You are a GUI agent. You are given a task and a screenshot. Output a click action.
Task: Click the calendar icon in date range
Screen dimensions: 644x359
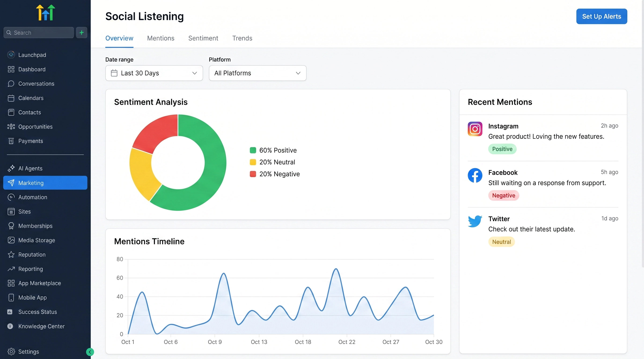point(114,73)
